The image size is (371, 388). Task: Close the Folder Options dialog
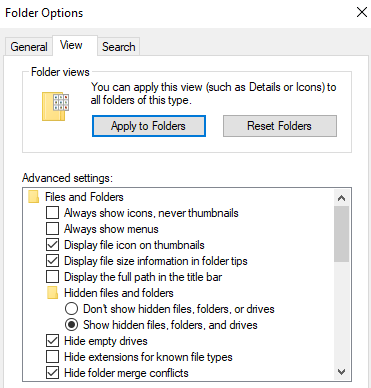(362, 12)
